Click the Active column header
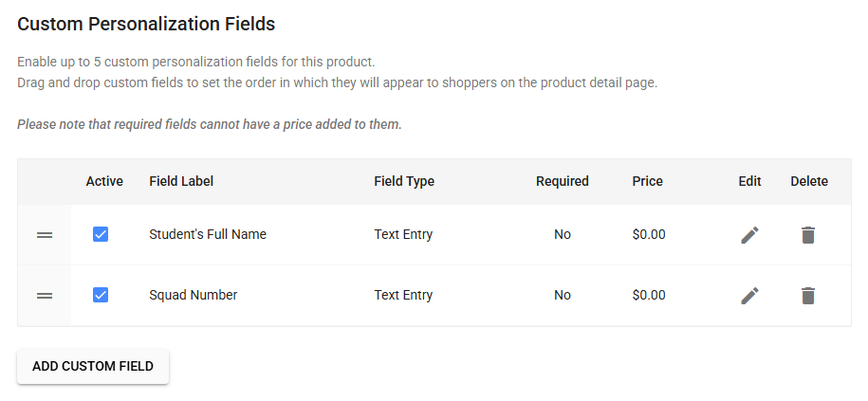Image resolution: width=868 pixels, height=401 pixels. (104, 181)
